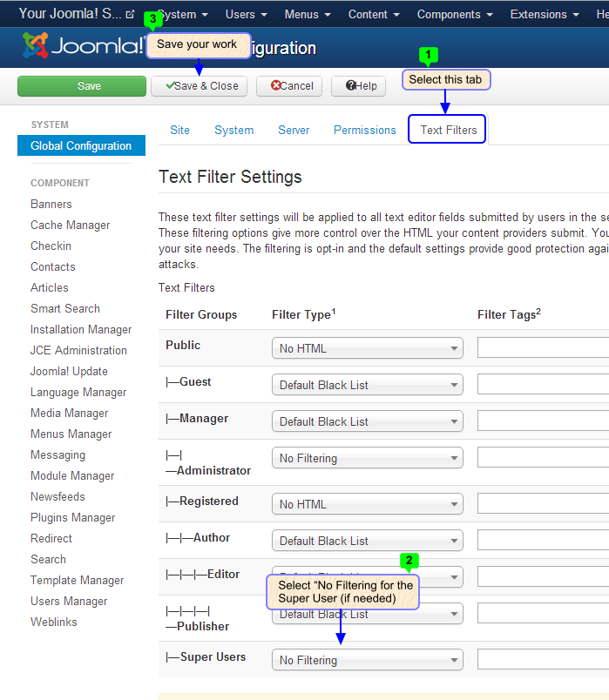Open Language Manager settings
Screen dimensions: 609x700
[78, 393]
